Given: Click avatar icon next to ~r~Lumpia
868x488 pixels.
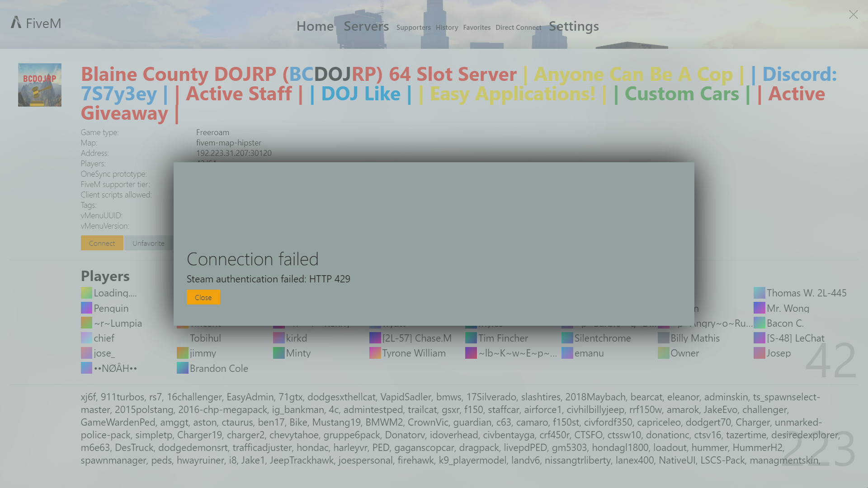Looking at the screenshot, I should coord(86,323).
